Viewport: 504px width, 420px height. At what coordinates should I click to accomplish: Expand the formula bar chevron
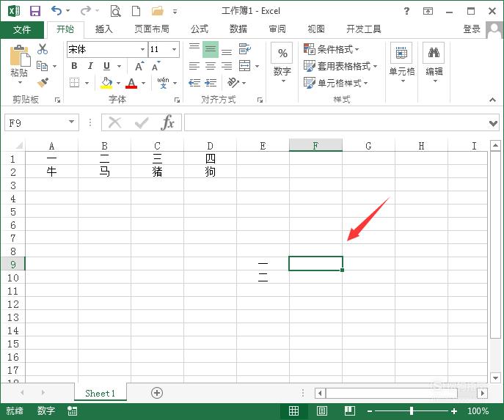(493, 122)
